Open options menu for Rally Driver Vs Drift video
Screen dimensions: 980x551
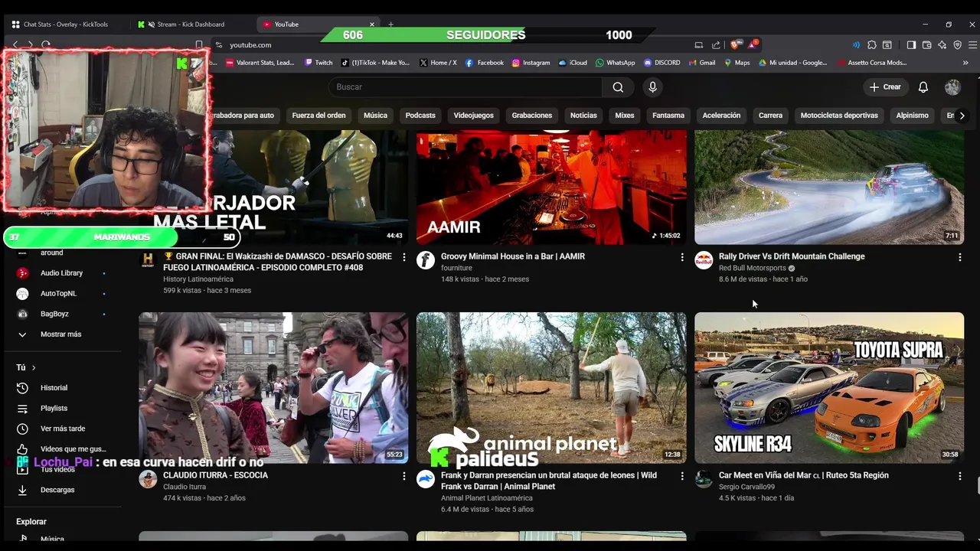[x=960, y=257]
